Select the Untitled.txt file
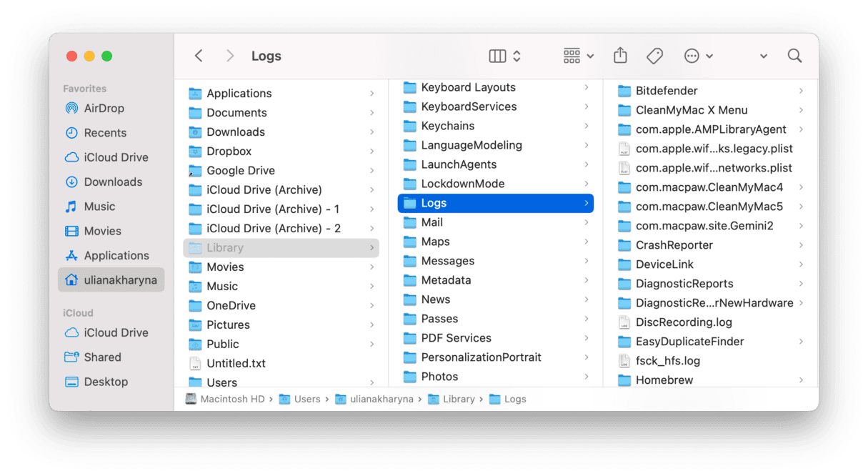The height and width of the screenshot is (476, 868). click(281, 364)
